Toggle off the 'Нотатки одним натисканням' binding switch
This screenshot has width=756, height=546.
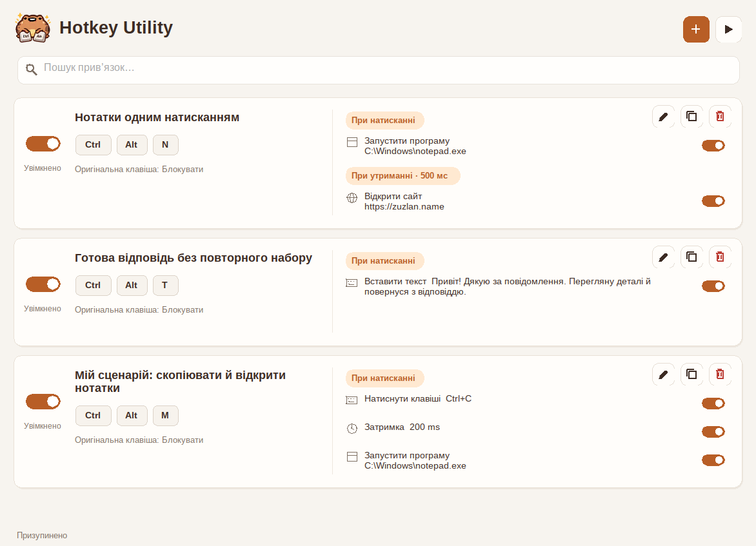43,144
